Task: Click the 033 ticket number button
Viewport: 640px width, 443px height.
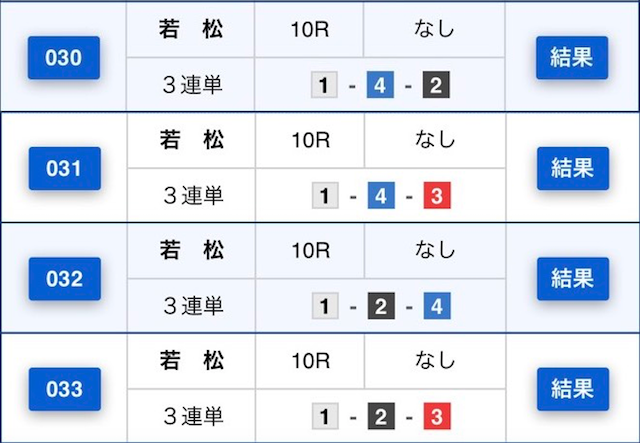Action: [x=64, y=389]
